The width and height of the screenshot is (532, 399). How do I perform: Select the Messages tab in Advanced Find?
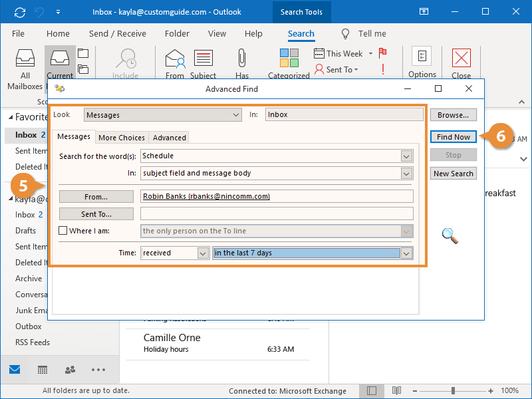[x=74, y=136]
